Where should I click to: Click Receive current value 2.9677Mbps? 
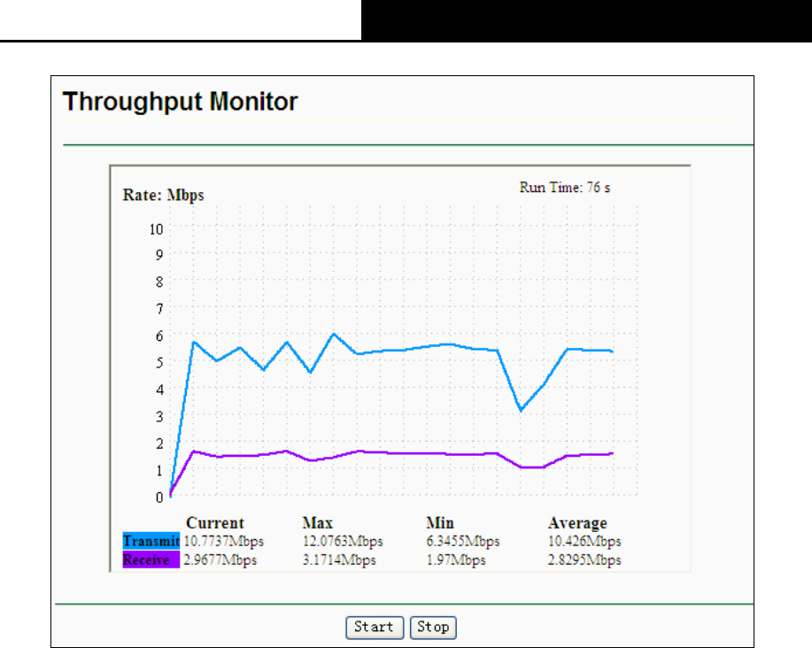tap(220, 560)
